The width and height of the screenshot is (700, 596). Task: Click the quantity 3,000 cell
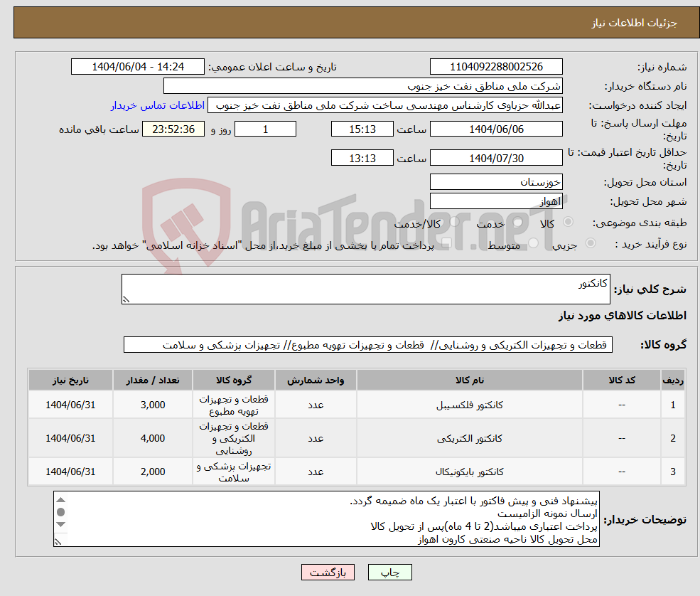tap(153, 405)
